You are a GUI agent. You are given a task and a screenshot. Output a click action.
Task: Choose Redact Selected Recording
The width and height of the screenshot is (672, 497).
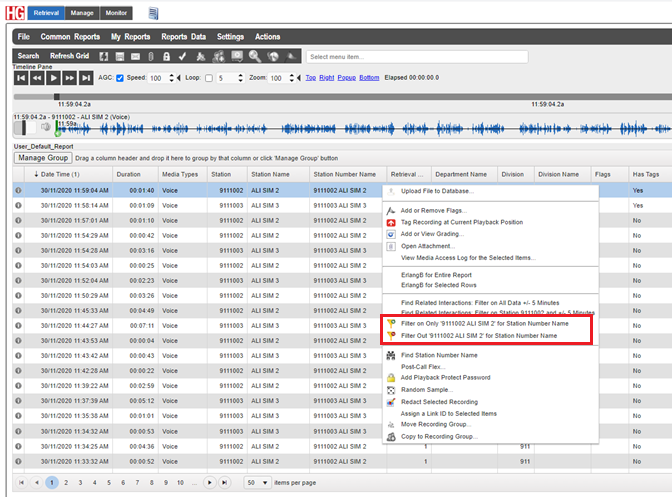[x=439, y=402]
